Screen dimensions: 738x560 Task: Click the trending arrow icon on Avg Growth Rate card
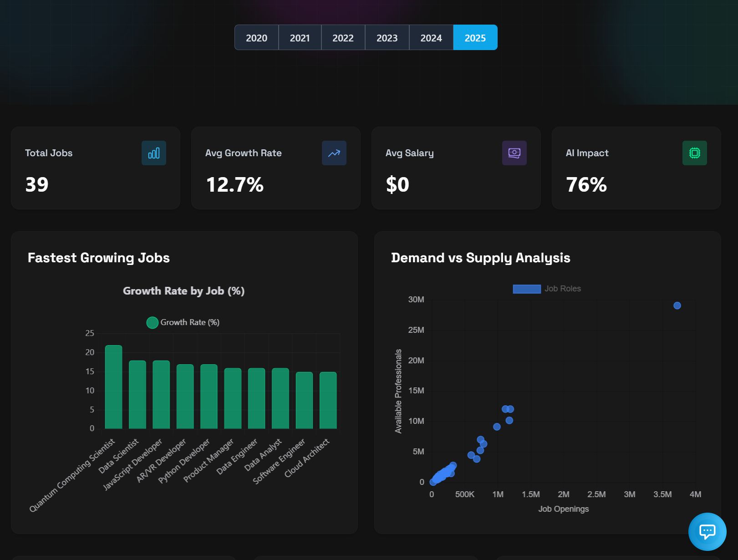tap(334, 153)
